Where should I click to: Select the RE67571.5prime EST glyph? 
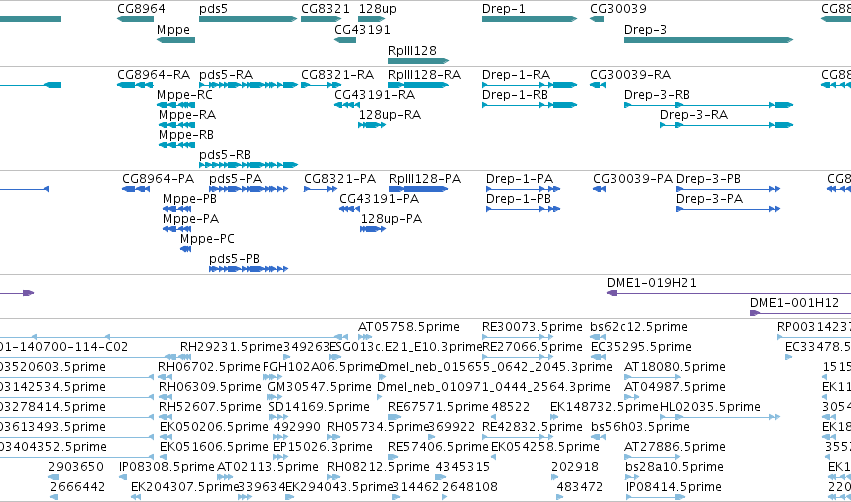coord(395,417)
